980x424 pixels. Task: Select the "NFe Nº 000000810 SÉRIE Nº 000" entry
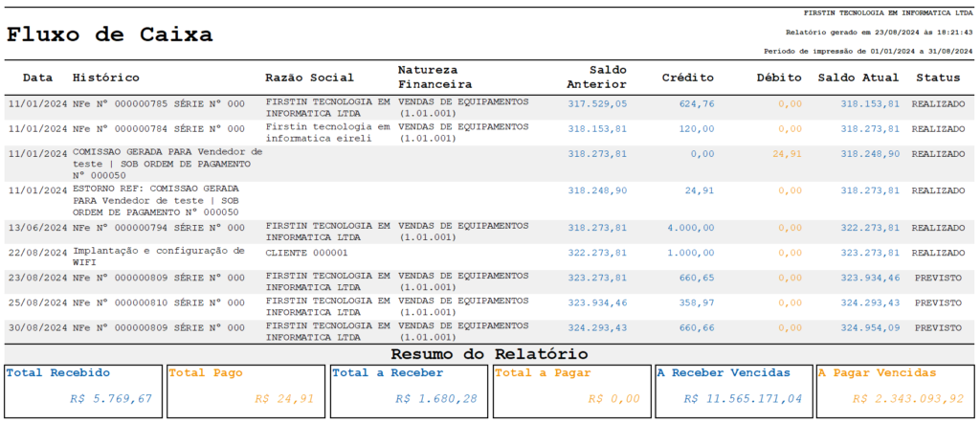tap(159, 303)
